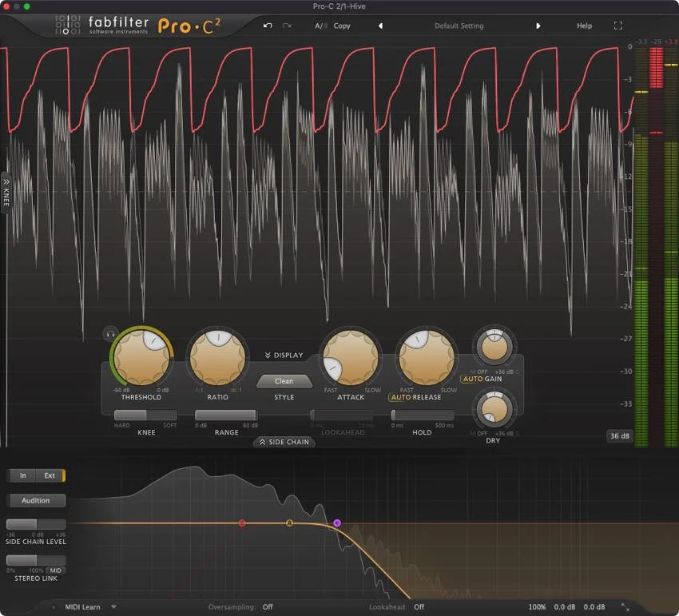Click the 100% output mix value
Screen dimensions: 679x616
(537, 607)
